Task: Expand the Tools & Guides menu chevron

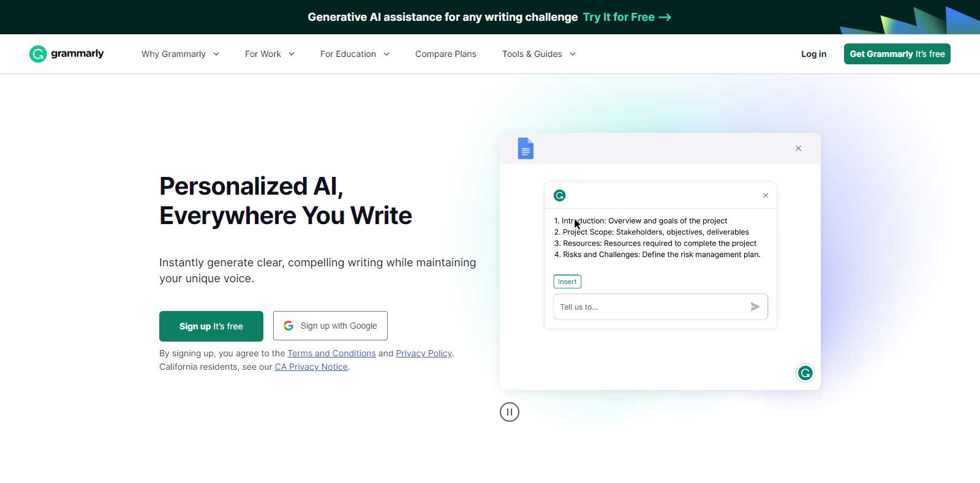Action: click(x=573, y=54)
